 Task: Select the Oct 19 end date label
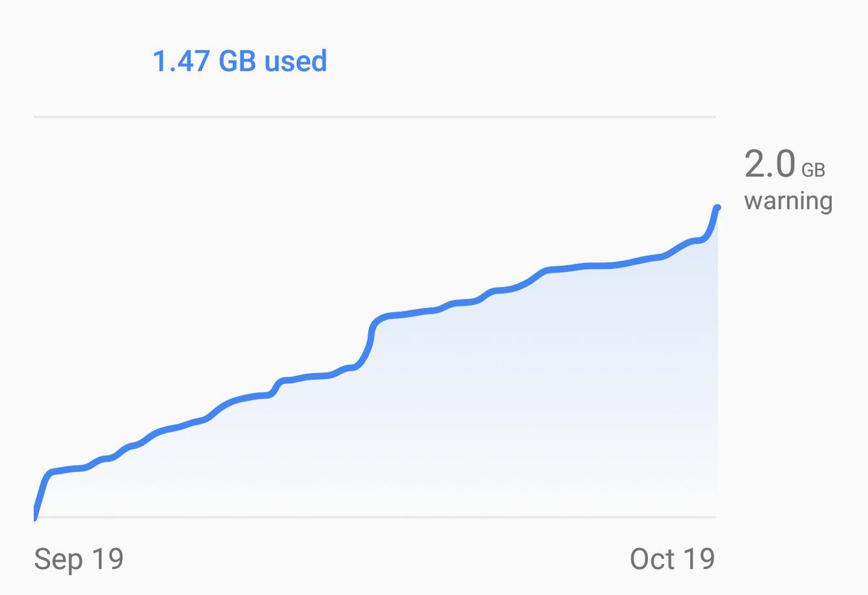click(672, 559)
